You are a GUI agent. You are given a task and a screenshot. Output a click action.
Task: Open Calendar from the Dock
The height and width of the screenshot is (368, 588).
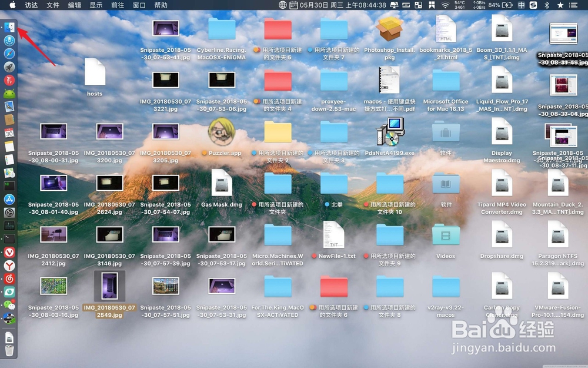coord(9,132)
